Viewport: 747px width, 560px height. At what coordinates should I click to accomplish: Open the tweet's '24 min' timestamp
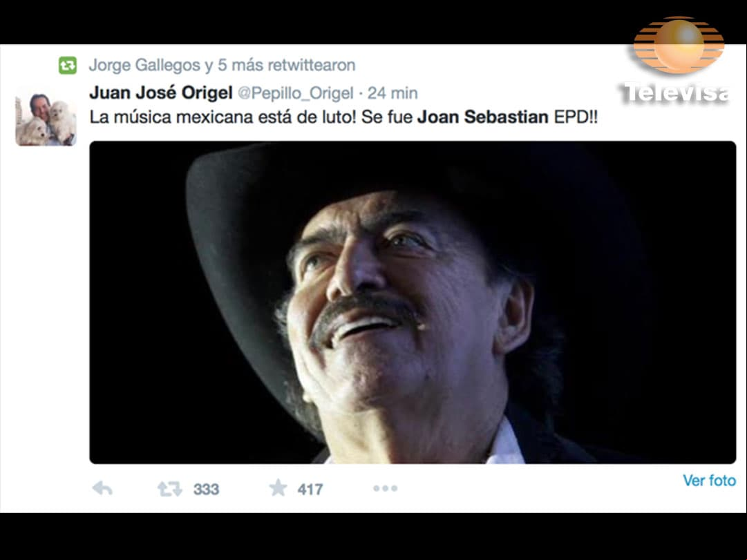coord(393,93)
